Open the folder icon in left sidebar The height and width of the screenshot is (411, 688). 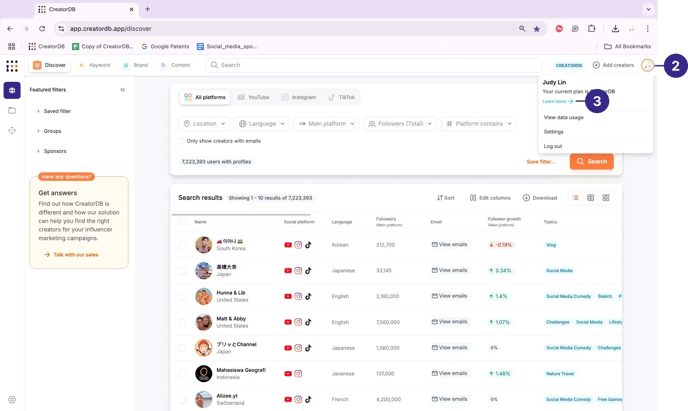tap(12, 111)
